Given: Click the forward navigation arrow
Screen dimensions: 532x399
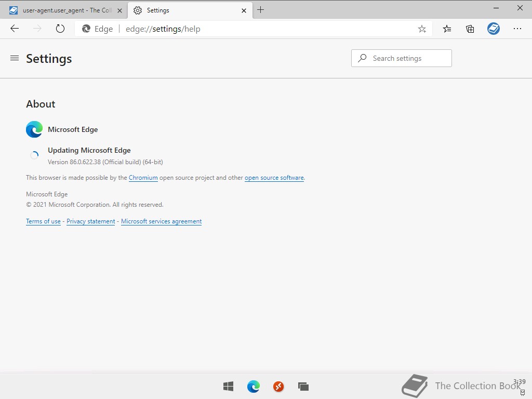Looking at the screenshot, I should (x=37, y=29).
